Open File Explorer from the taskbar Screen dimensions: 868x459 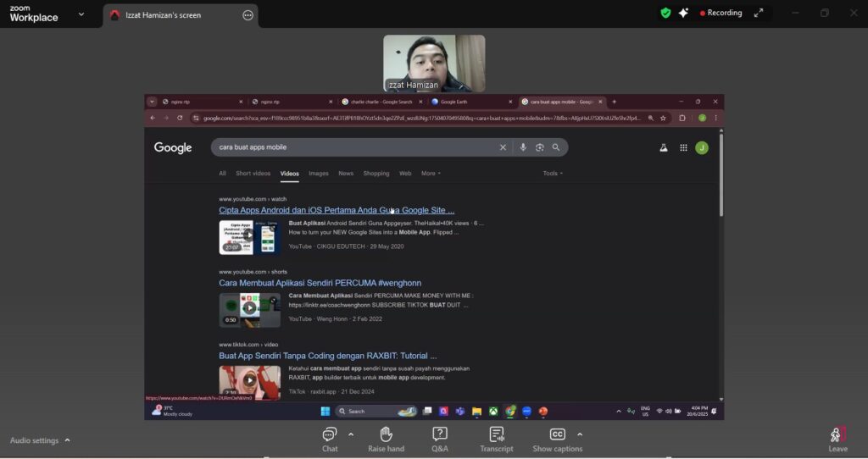click(x=476, y=411)
